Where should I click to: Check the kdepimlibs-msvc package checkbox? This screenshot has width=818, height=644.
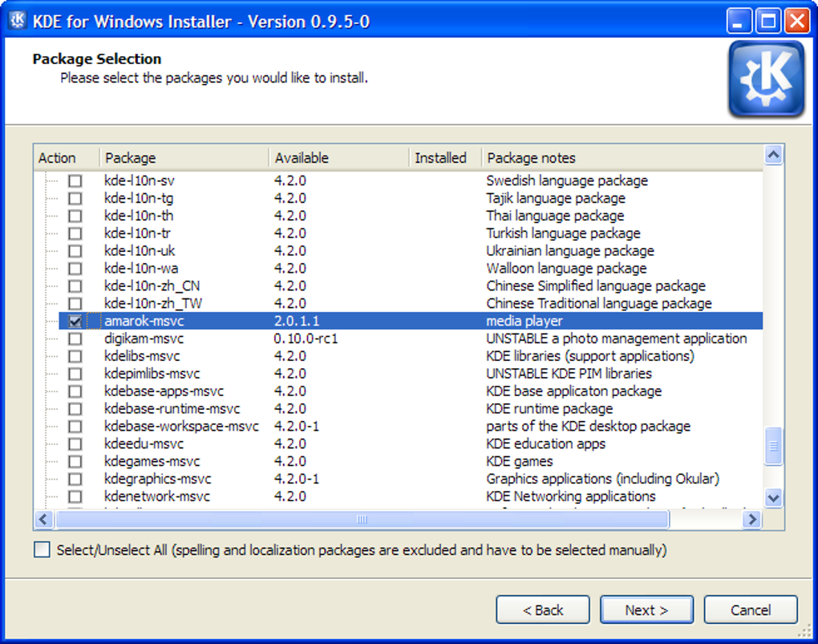(75, 375)
